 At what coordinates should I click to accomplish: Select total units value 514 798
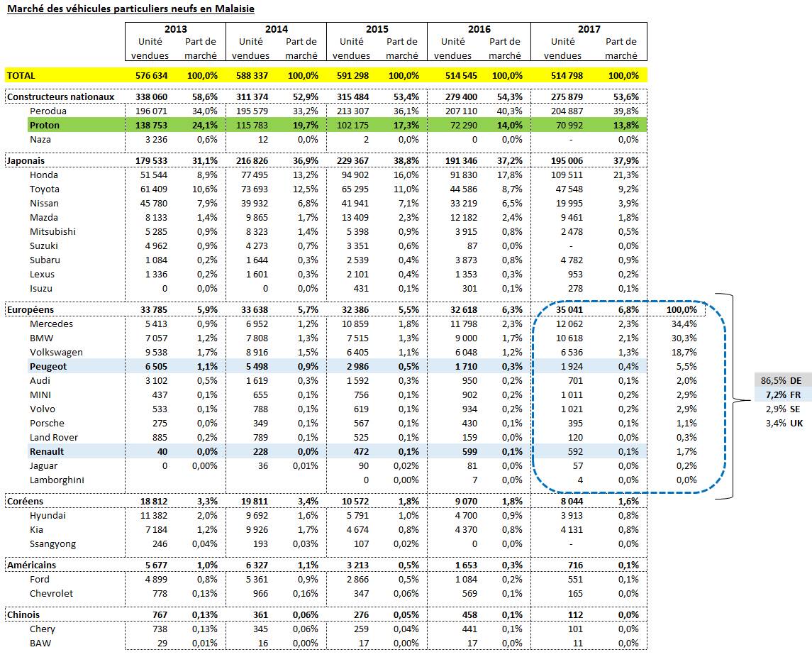[x=567, y=76]
